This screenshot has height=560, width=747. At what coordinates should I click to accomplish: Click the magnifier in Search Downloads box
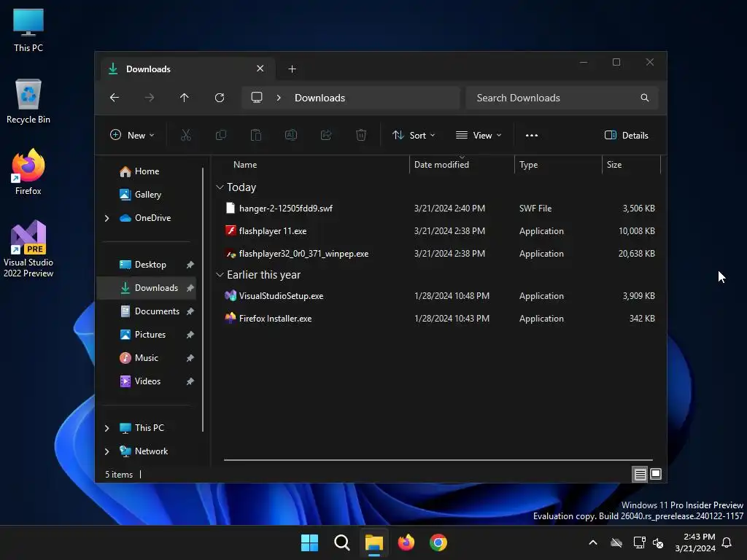click(x=645, y=98)
